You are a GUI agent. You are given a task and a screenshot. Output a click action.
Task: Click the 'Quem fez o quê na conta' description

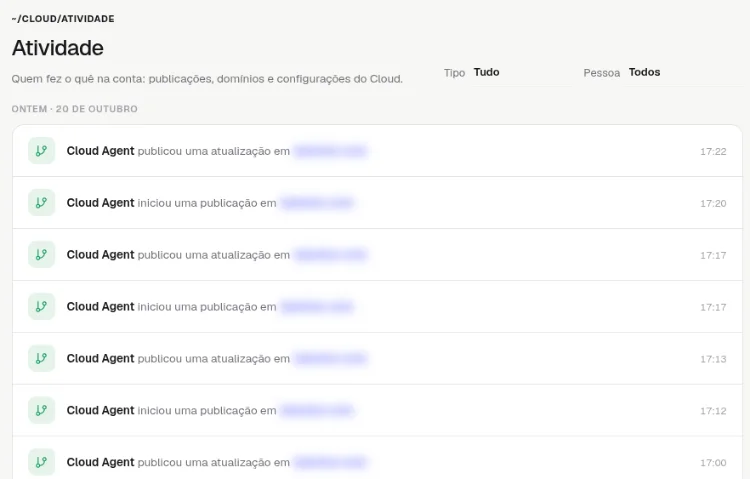pyautogui.click(x=207, y=79)
